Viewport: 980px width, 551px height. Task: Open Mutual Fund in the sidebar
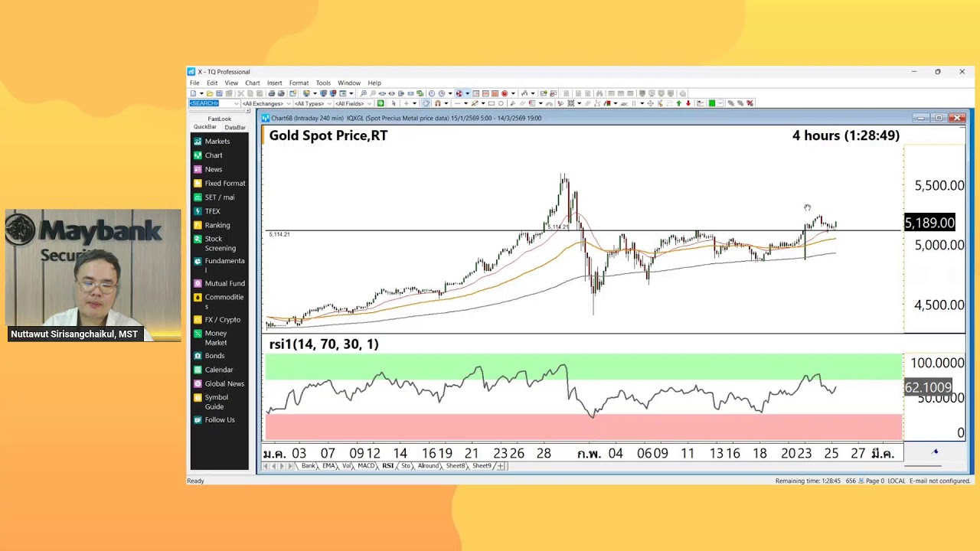[220, 283]
